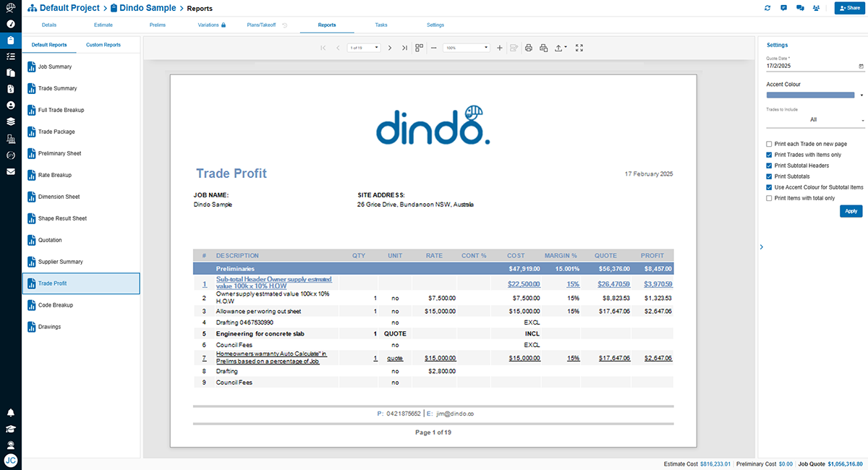The height and width of the screenshot is (470, 868).
Task: Tick Print Items with total only
Action: pyautogui.click(x=769, y=198)
